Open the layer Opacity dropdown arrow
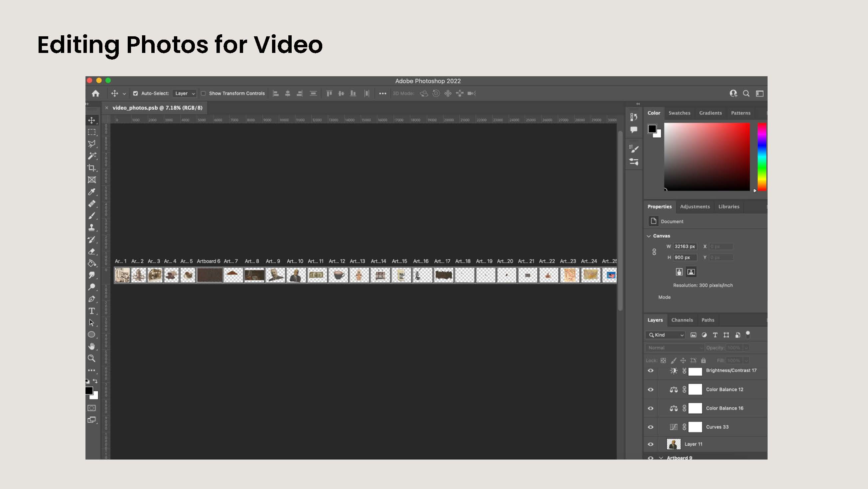Viewport: 868px width, 489px height. pos(746,348)
